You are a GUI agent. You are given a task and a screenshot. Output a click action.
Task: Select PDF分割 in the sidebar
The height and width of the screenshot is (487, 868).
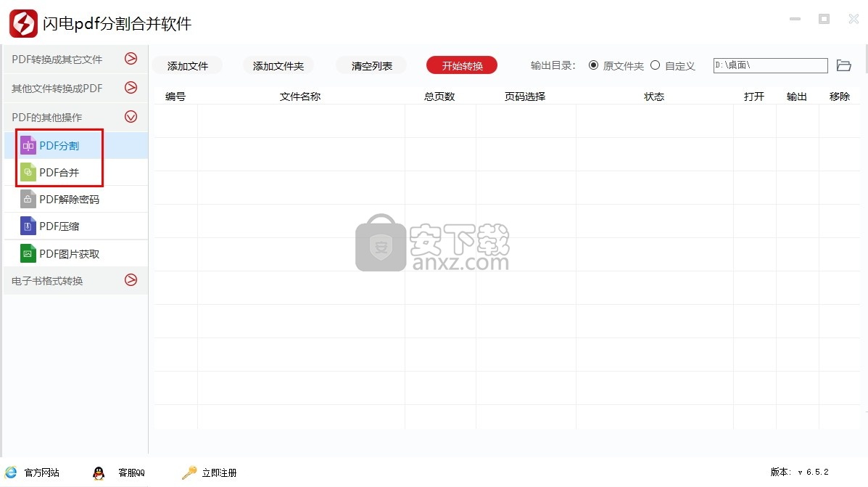tap(76, 146)
